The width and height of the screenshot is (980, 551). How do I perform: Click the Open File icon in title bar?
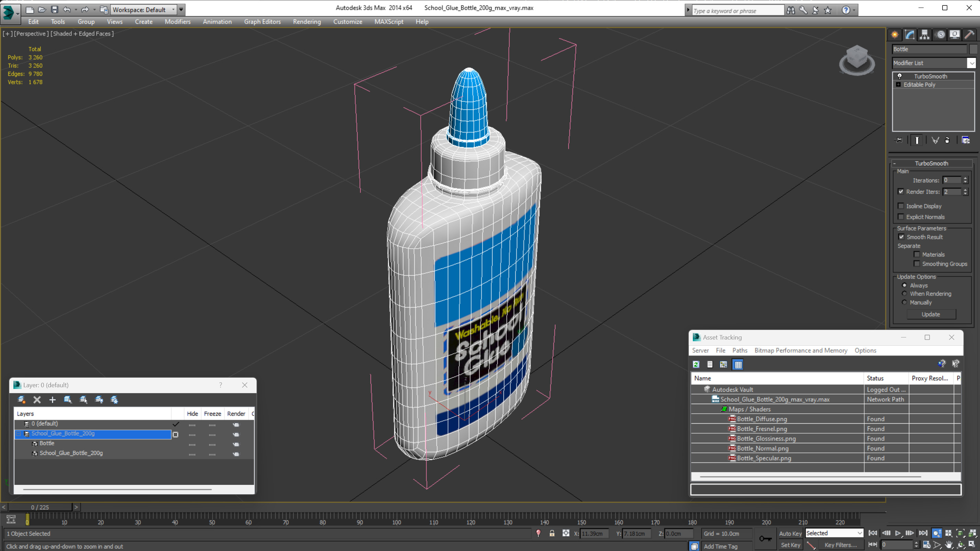42,10
